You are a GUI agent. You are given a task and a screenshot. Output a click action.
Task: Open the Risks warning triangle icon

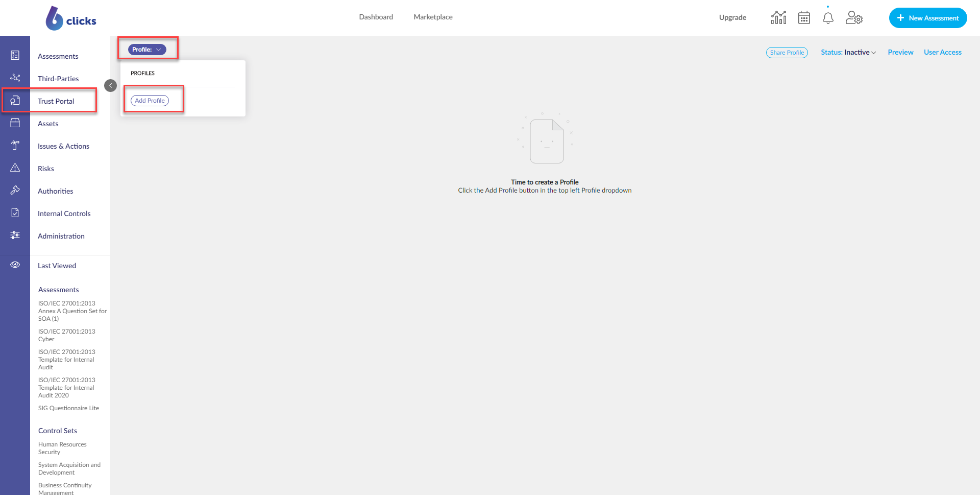click(x=15, y=168)
